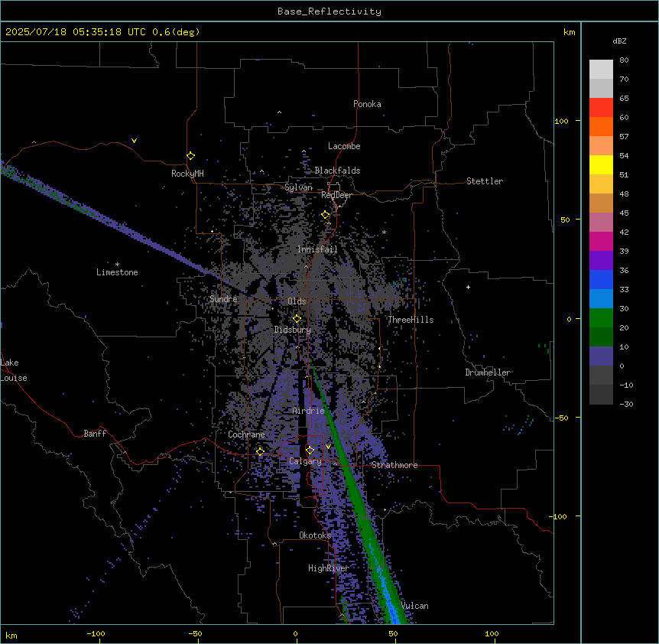659x644 pixels.
Task: Click the asterisk marker east of Innisfail
Action: [384, 232]
